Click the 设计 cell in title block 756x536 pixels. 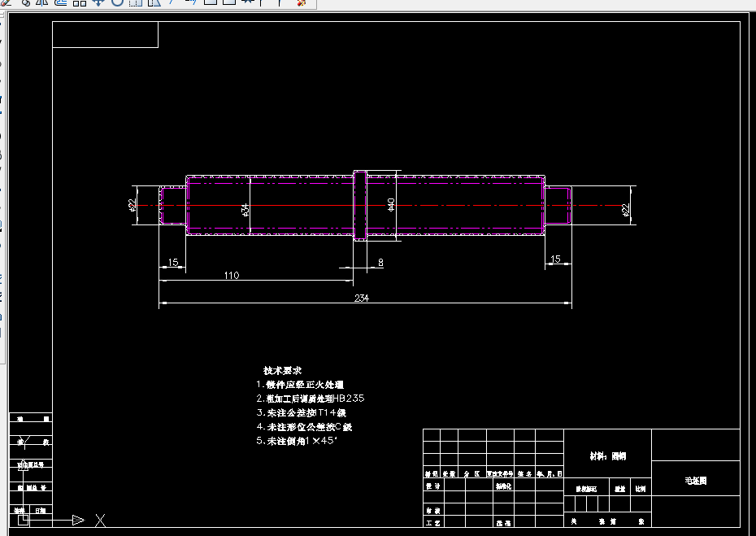pyautogui.click(x=433, y=486)
